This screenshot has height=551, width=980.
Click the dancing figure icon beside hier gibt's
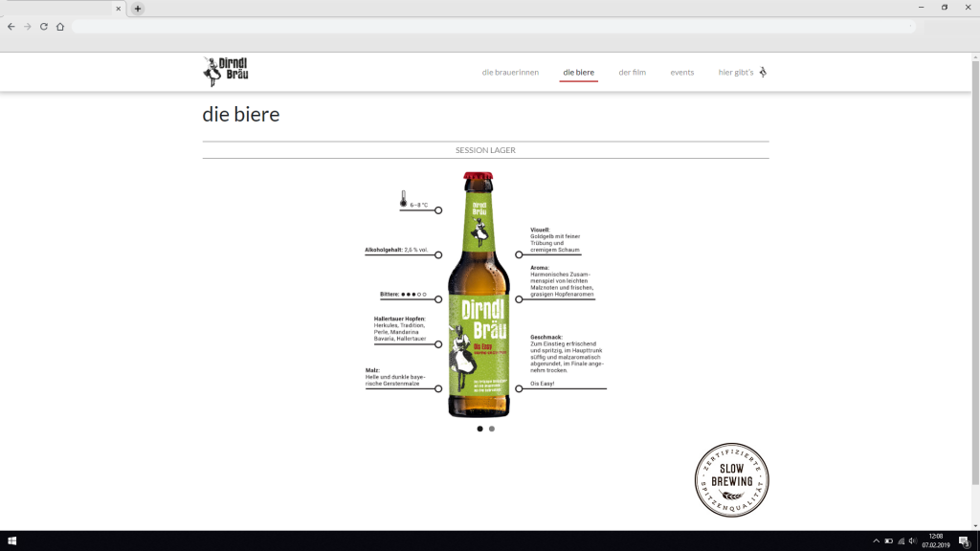click(x=763, y=72)
